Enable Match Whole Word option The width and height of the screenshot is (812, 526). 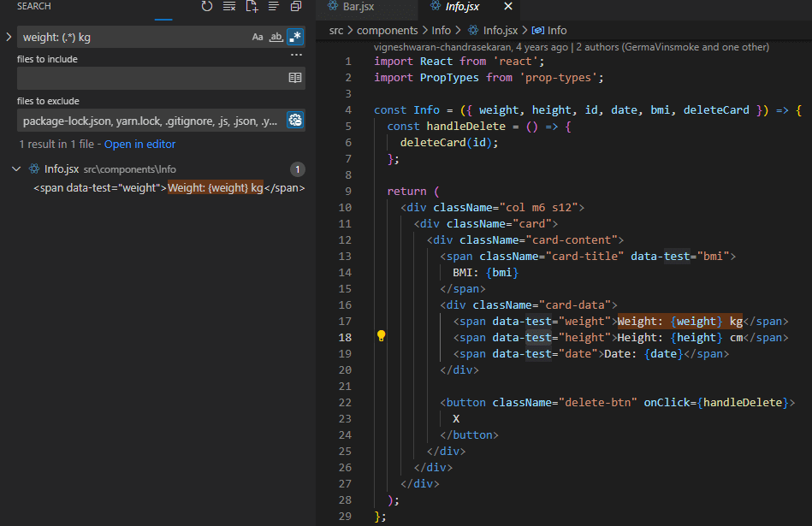[x=276, y=37]
